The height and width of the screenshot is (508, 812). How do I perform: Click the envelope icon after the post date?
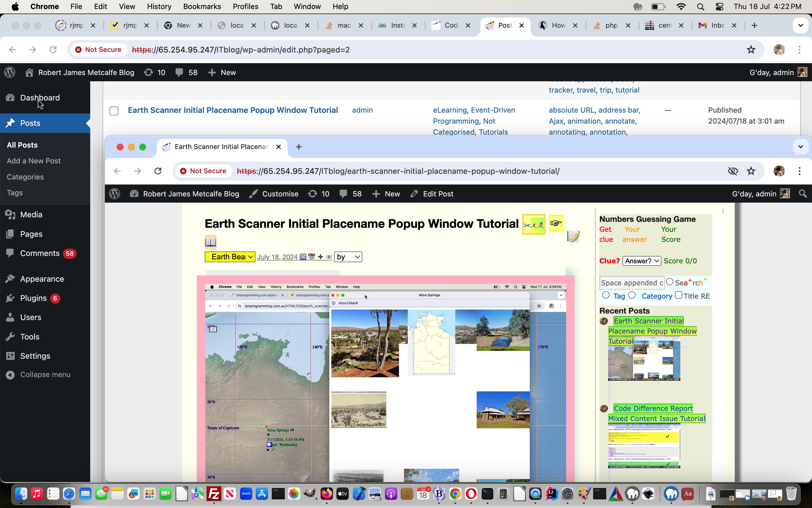(x=329, y=257)
